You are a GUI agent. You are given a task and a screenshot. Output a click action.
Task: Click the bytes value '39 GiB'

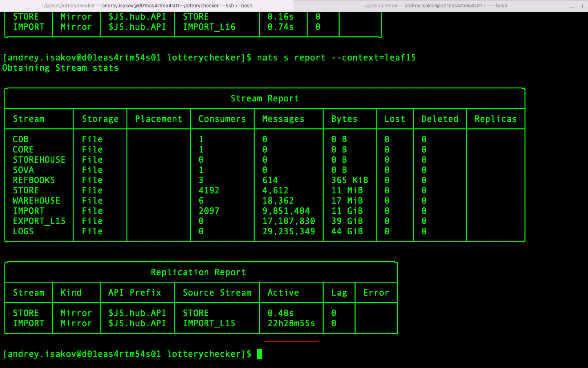347,221
